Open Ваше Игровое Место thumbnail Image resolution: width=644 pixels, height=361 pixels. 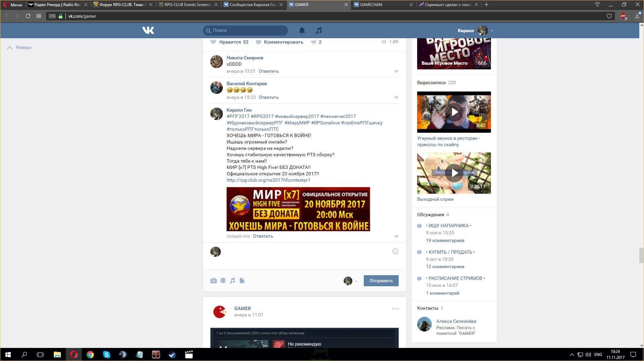(x=454, y=54)
